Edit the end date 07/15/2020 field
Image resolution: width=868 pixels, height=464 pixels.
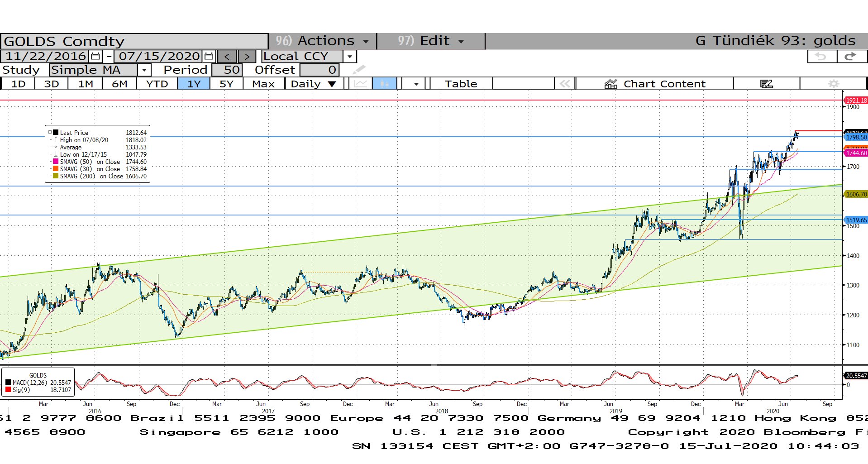coord(159,56)
